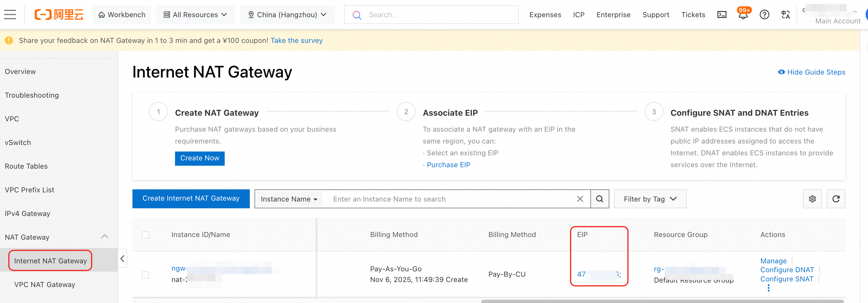The image size is (868, 303).
Task: Click the Create Now button
Action: point(200,158)
